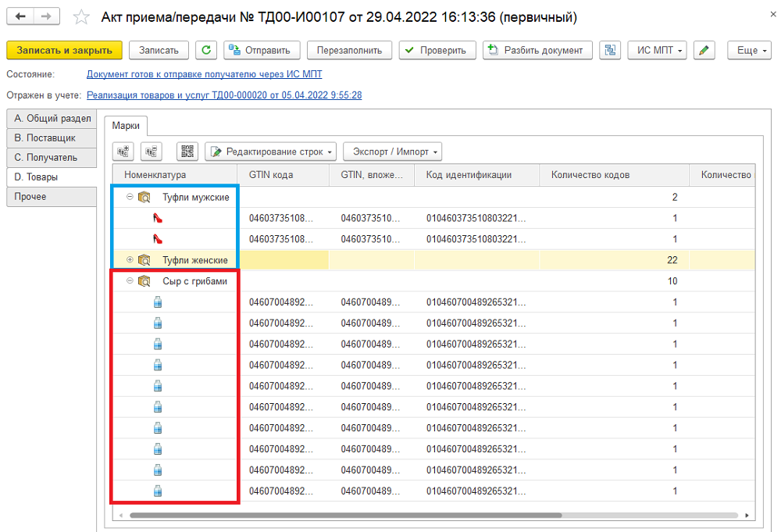The width and height of the screenshot is (781, 532).
Task: Open the document structure icon button before ИС МПТ
Action: [610, 50]
